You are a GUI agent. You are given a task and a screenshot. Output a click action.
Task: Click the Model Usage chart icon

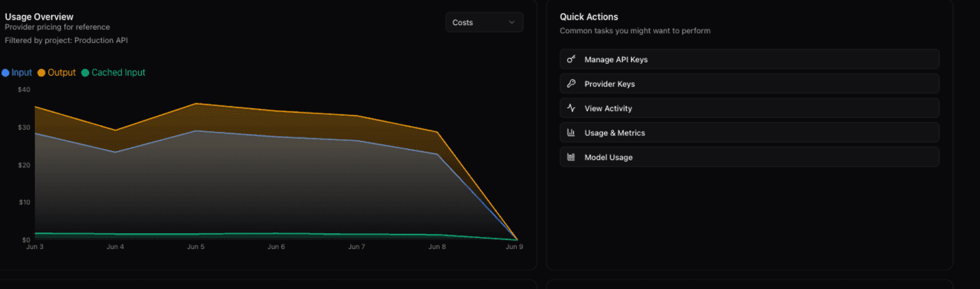click(571, 157)
